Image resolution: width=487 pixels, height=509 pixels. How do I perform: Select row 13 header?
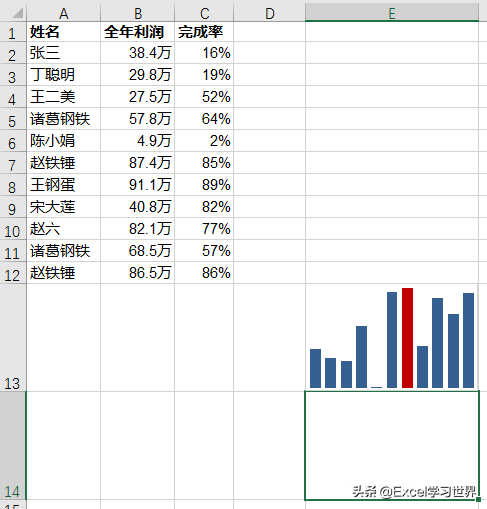pyautogui.click(x=13, y=338)
